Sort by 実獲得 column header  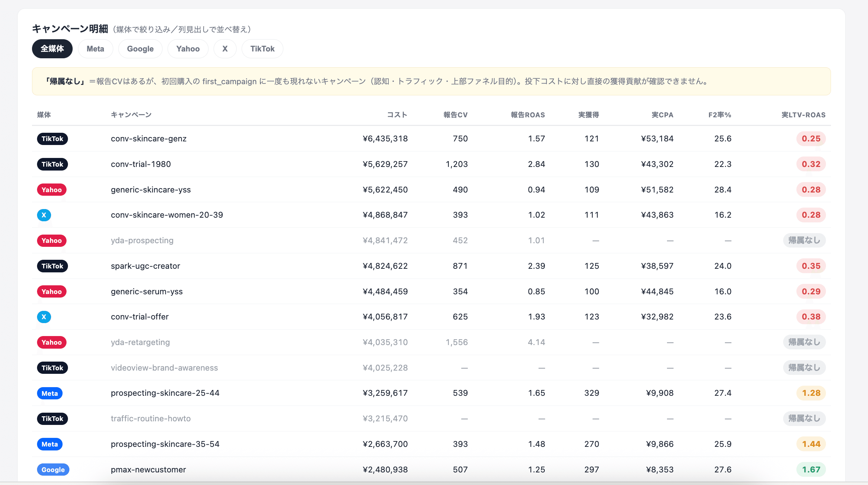click(589, 115)
